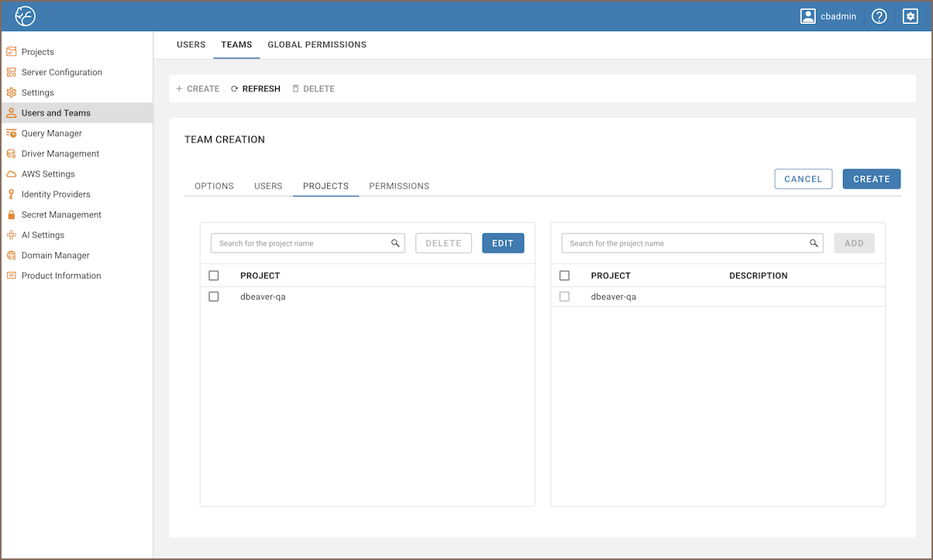Check dbeaver-qa in left project list
Screen dimensions: 933x560
214,297
